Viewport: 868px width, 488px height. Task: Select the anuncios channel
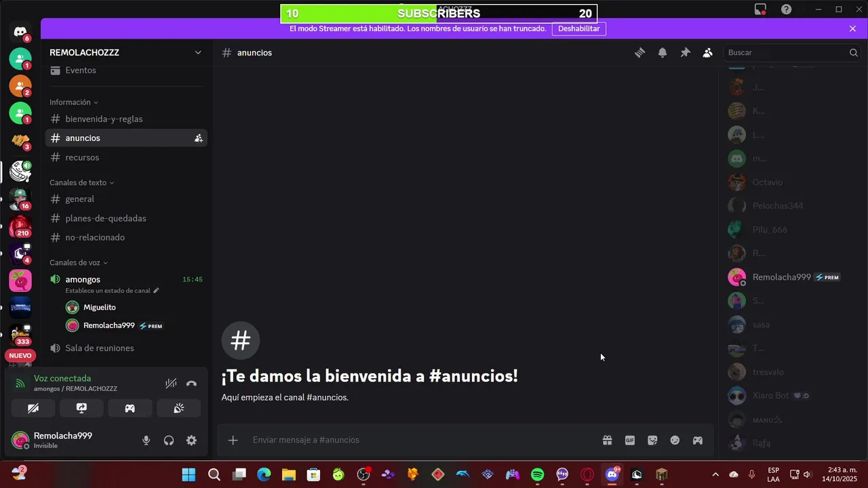[126, 138]
